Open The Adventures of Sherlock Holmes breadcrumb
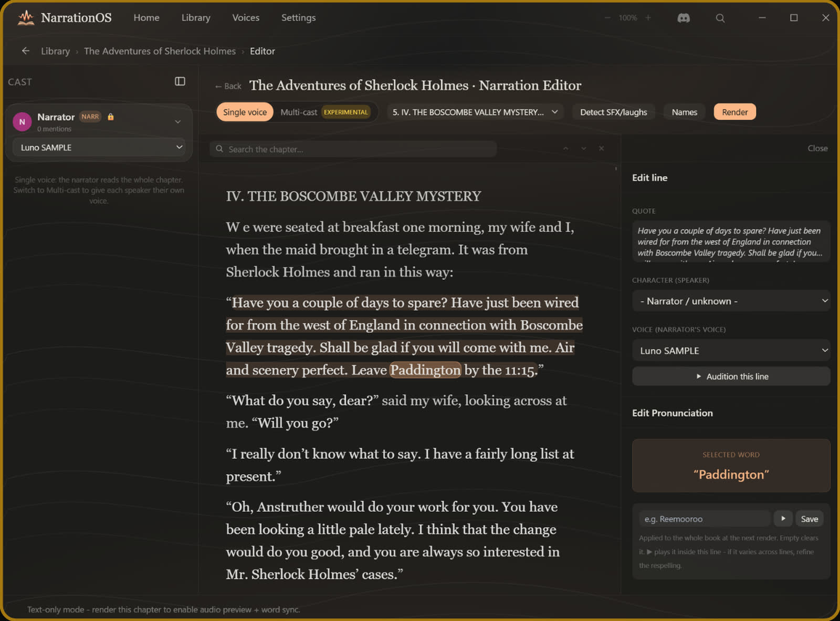The width and height of the screenshot is (840, 621). click(160, 51)
